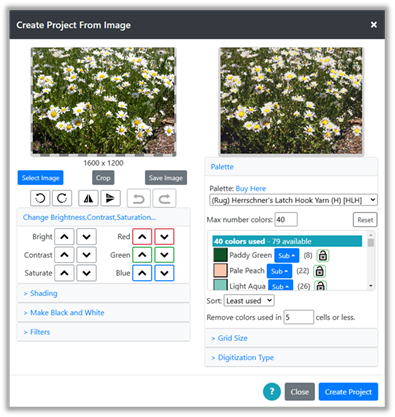Open the help question mark button
The width and height of the screenshot is (395, 417).
272,392
